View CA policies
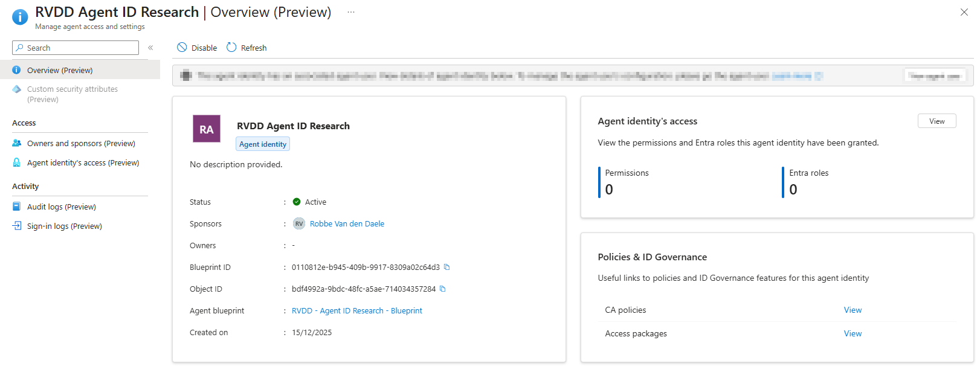 tap(853, 310)
